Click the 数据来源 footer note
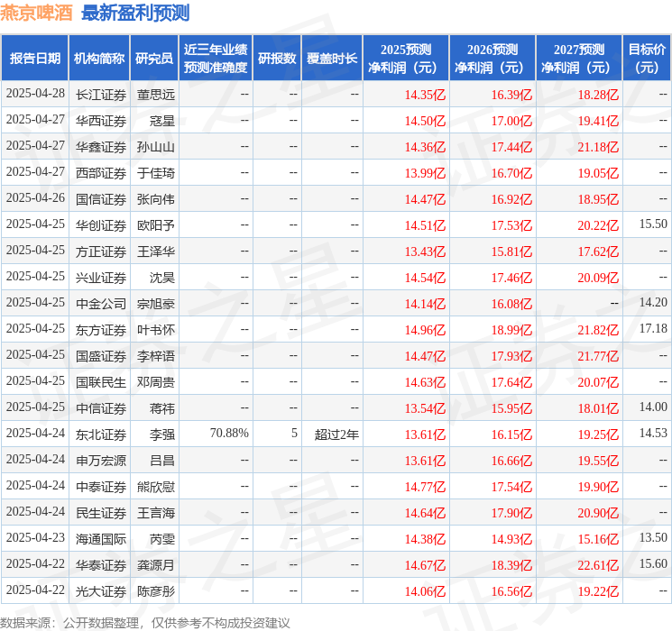 145,622
